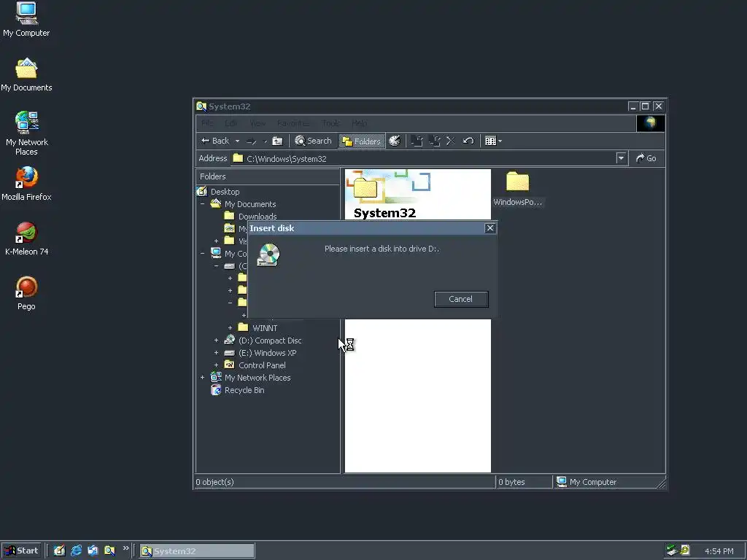Click the Delete X toolbar icon
Viewport: 747px width, 560px height.
click(451, 141)
